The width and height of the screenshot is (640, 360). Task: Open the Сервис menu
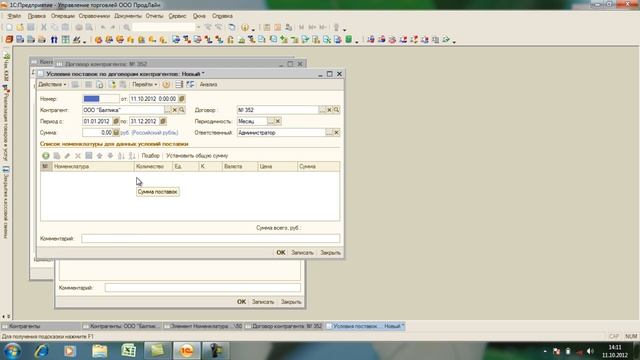pos(178,16)
